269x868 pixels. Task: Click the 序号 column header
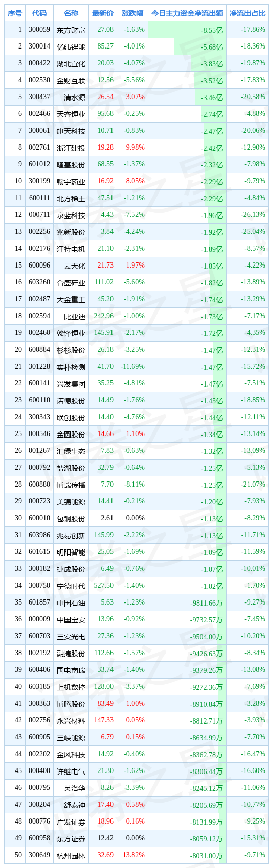(15, 13)
